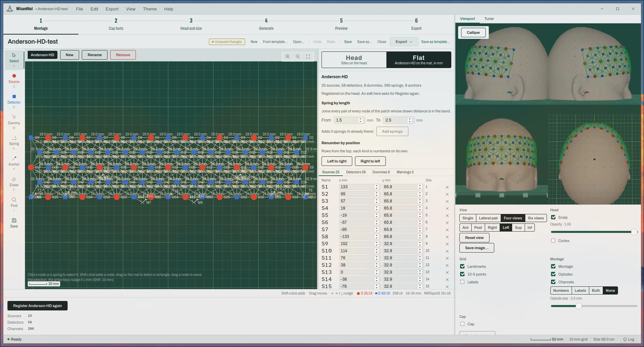Zoom in on the montage mat
Image resolution: width=644 pixels, height=347 pixels.
[x=288, y=57]
